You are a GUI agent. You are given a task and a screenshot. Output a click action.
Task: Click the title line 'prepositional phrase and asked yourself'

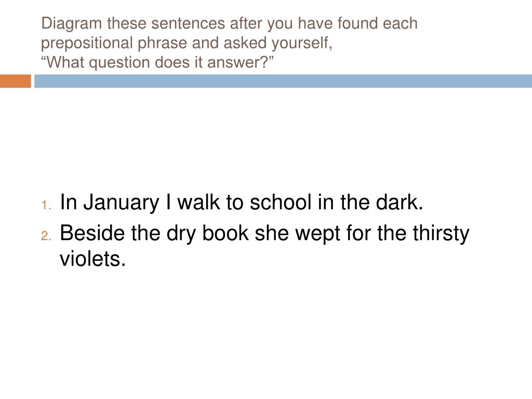(187, 43)
